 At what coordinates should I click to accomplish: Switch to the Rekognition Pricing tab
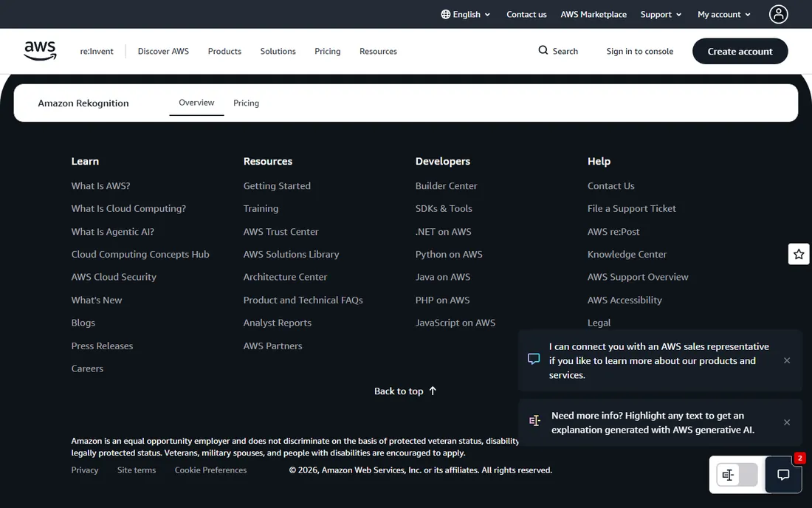pyautogui.click(x=246, y=103)
